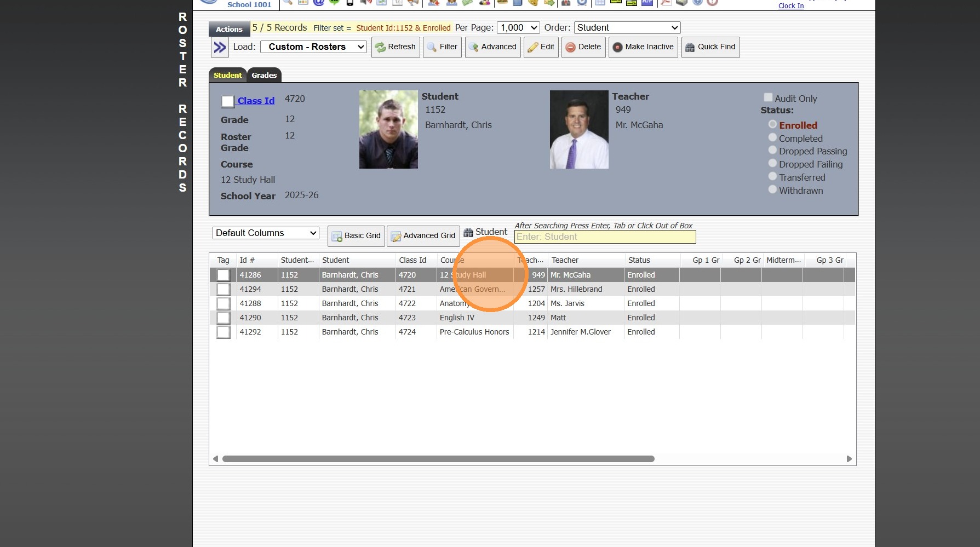Image resolution: width=980 pixels, height=547 pixels.
Task: Click the Refresh button
Action: (x=396, y=47)
